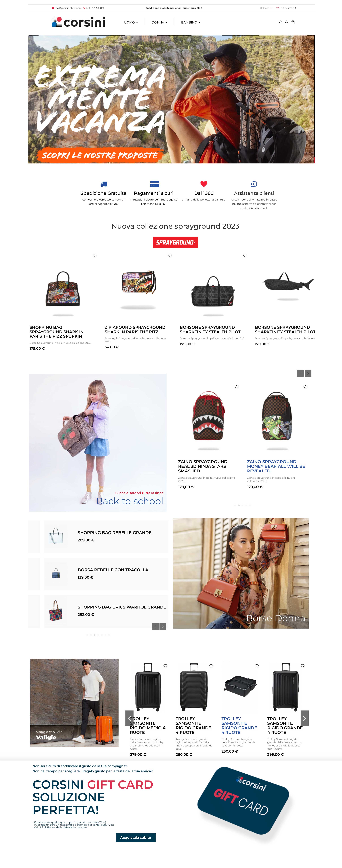This screenshot has height=868, width=342.
Task: Click the Dal 1980 heart icon
Action: pyautogui.click(x=204, y=184)
